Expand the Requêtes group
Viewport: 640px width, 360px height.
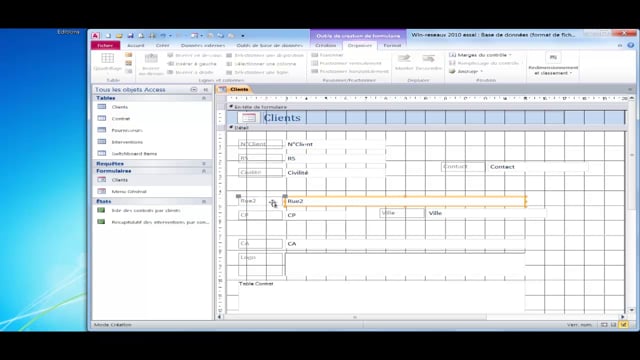click(x=204, y=164)
